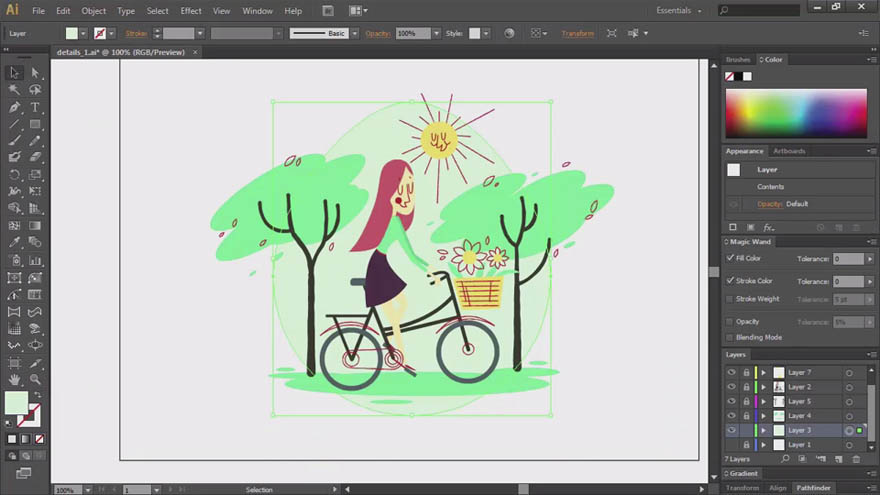Click the Add New Effect fx icon
The image size is (880, 495).
(x=768, y=227)
